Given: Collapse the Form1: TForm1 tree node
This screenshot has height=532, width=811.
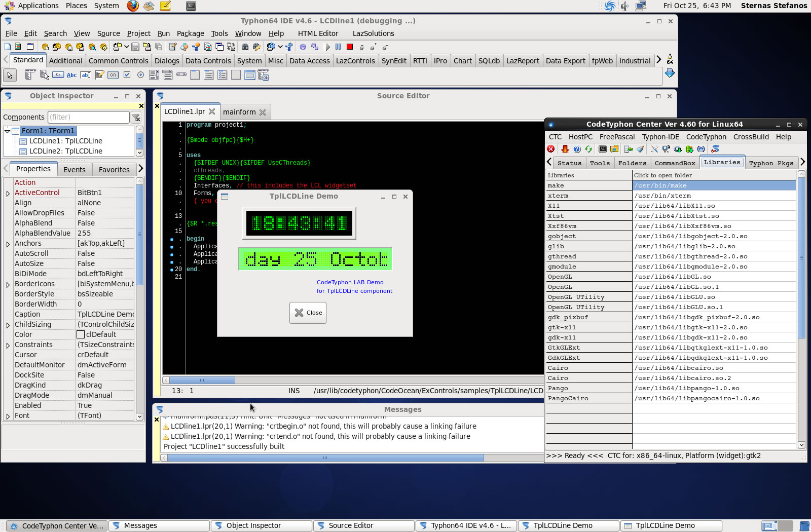Looking at the screenshot, I should [8, 131].
